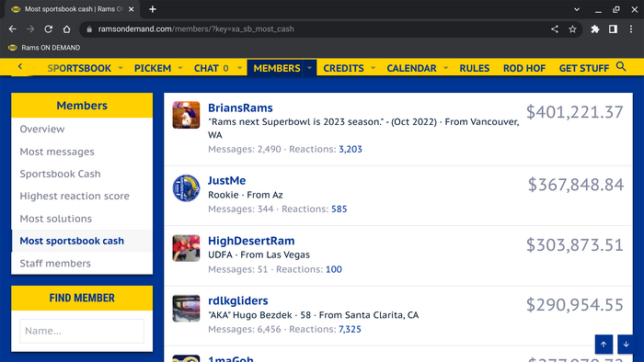Go back to the previous page
Viewport: 644px width, 362px height.
click(x=13, y=29)
